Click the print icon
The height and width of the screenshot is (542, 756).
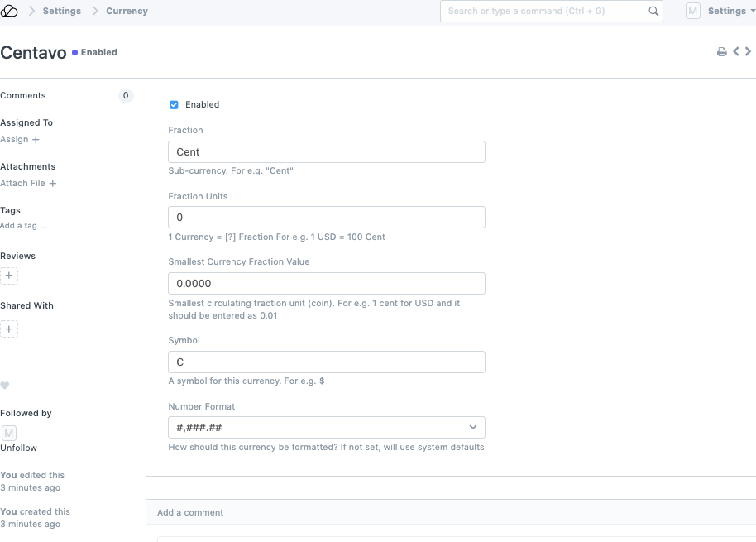pos(721,52)
